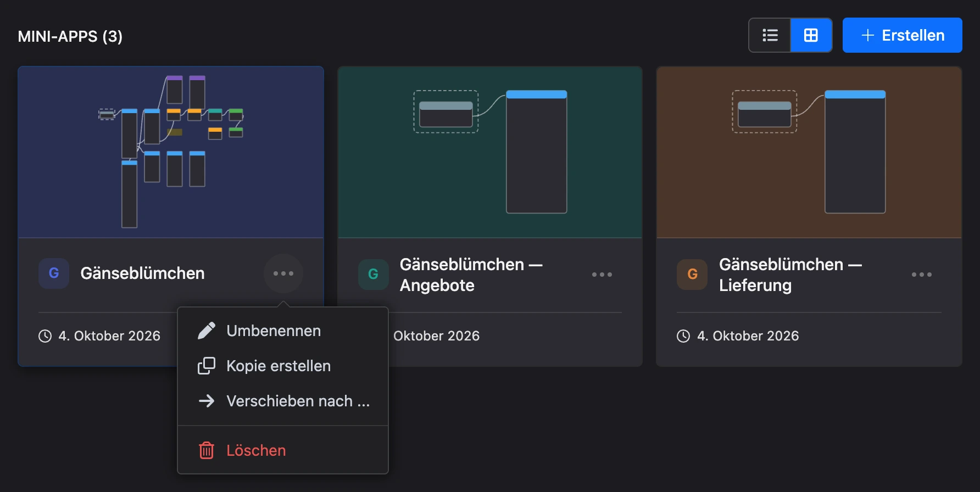This screenshot has height=492, width=980.
Task: Click the clock icon on Lieferung card
Action: pyautogui.click(x=683, y=336)
